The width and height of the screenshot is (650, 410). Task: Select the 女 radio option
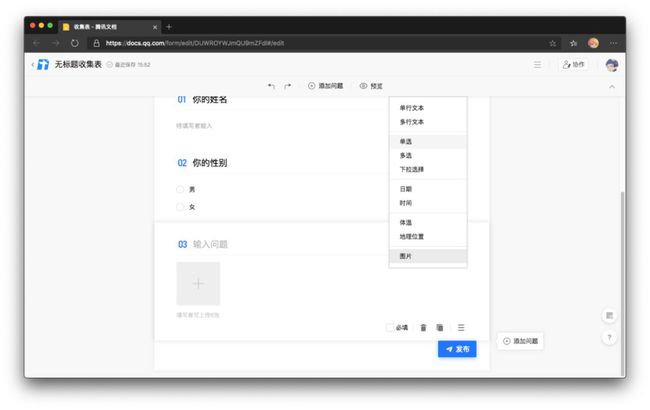[x=180, y=207]
